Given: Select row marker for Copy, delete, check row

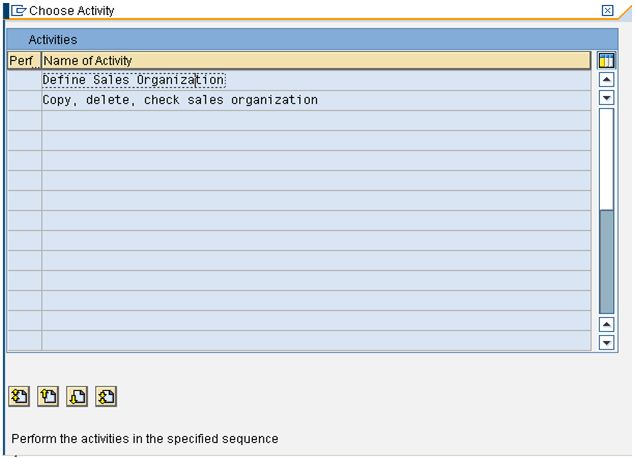Looking at the screenshot, I should pos(24,100).
